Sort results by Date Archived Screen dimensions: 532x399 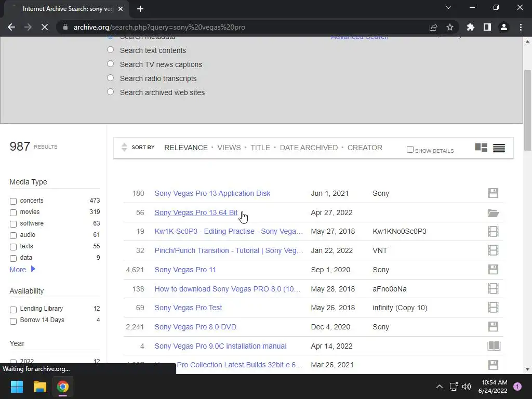tap(309, 148)
